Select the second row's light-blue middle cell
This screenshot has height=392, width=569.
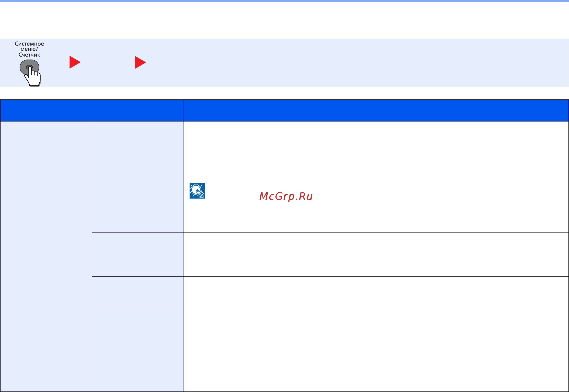pos(138,254)
